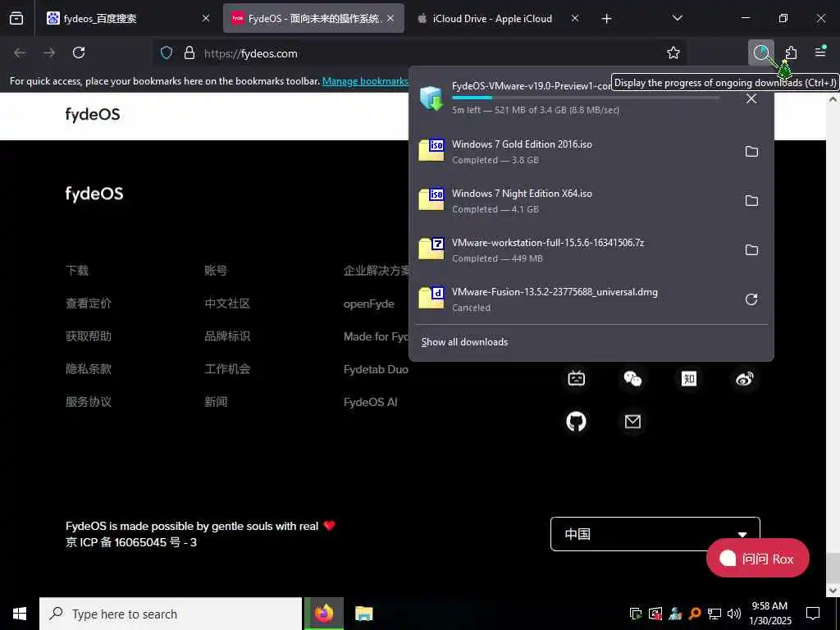Open the extensions puzzle icon

791,52
